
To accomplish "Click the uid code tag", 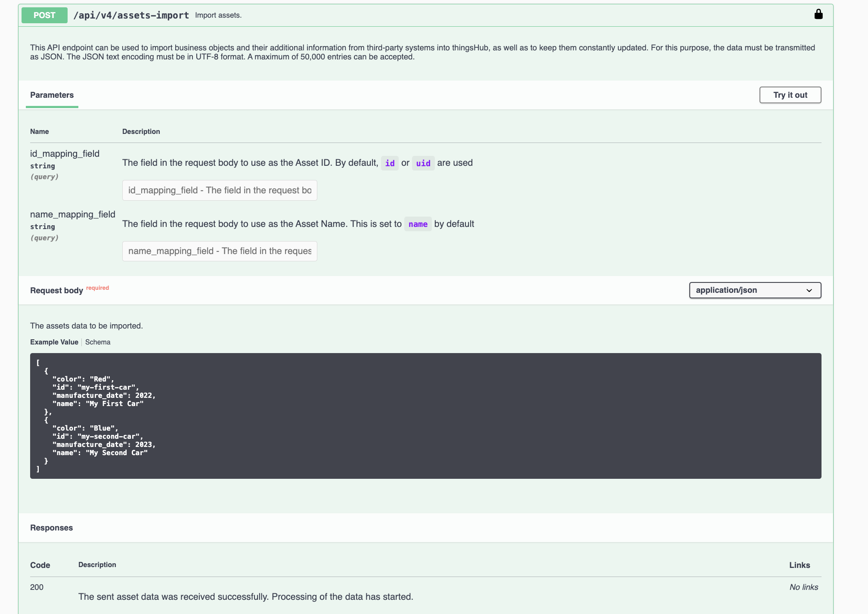I will [423, 163].
